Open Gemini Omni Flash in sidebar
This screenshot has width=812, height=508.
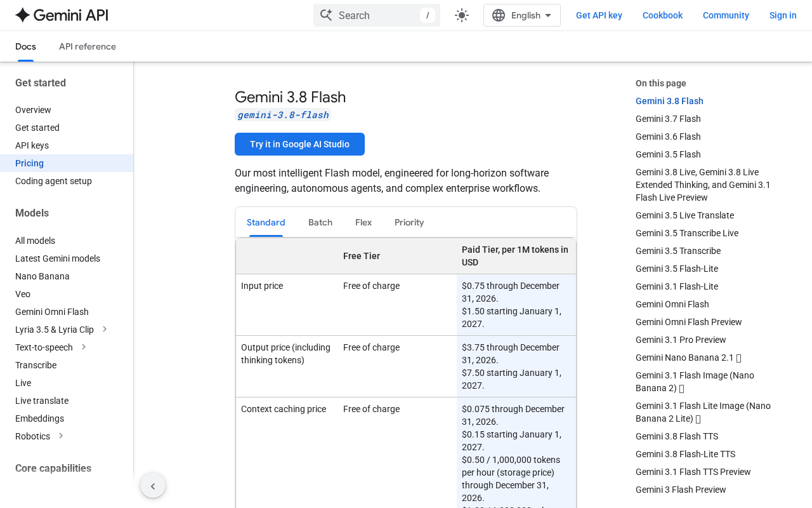tap(52, 312)
